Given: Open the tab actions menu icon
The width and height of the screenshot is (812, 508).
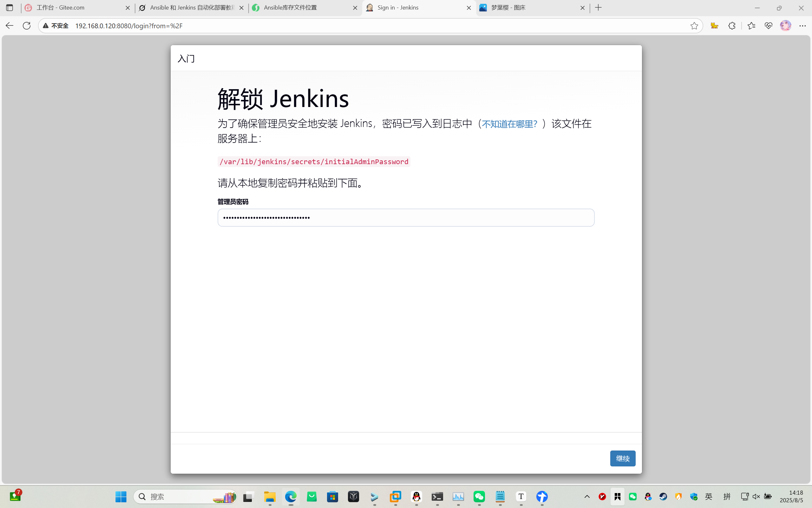Looking at the screenshot, I should (10, 8).
